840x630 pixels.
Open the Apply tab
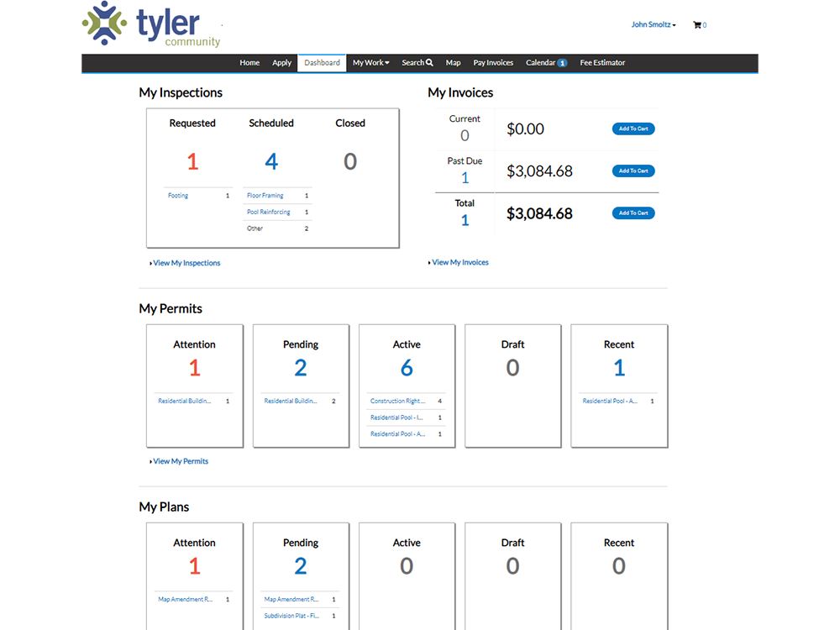[281, 62]
